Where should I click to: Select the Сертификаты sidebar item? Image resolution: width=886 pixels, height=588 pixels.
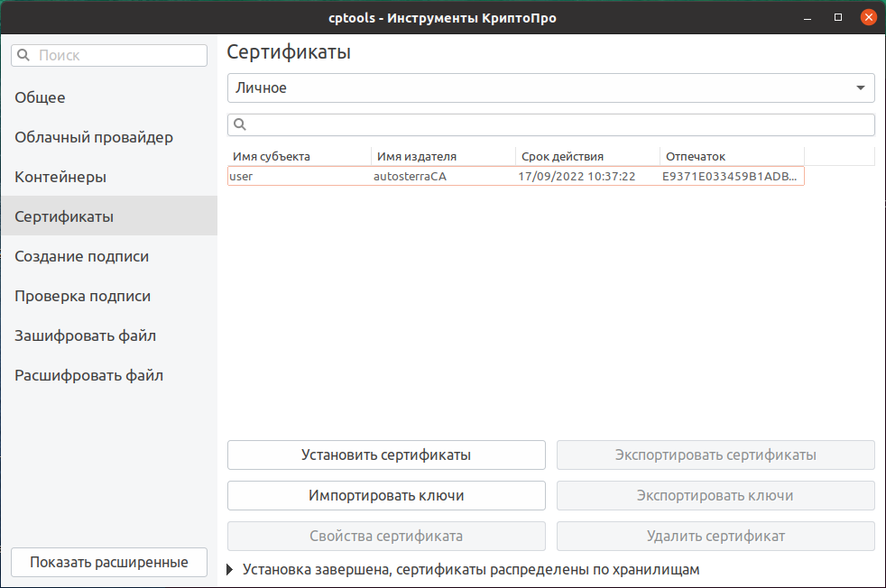(x=109, y=216)
